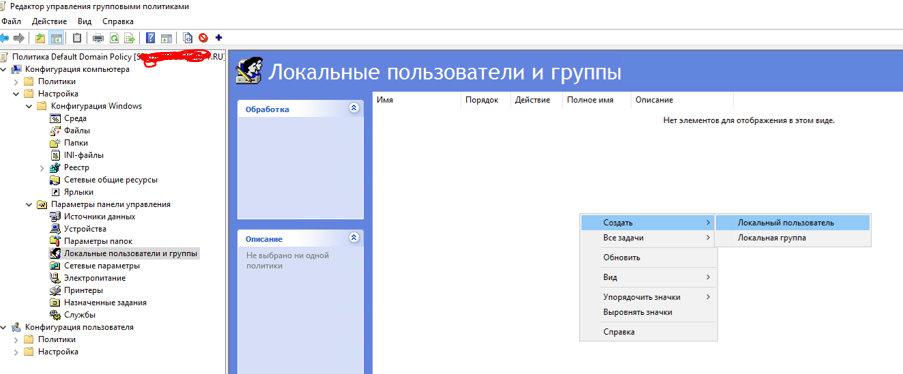
Task: Toggle the action pane toolbar icon
Action: pos(166,38)
